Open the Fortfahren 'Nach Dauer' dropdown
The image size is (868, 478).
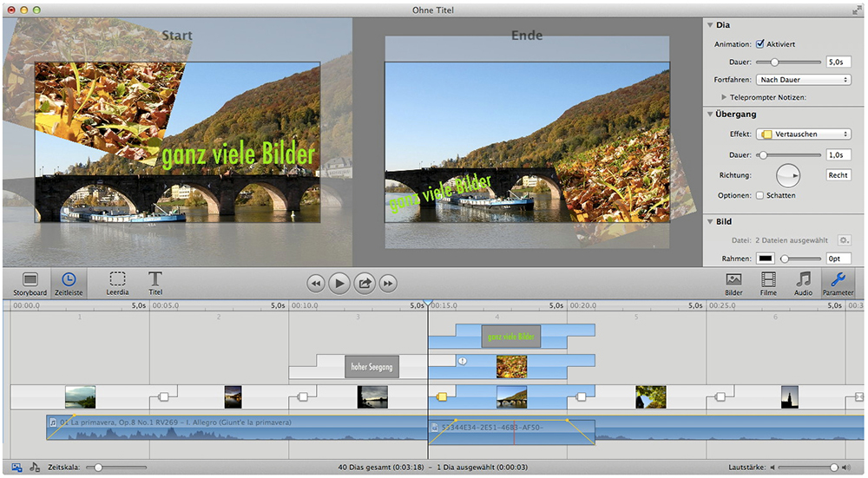pyautogui.click(x=803, y=80)
